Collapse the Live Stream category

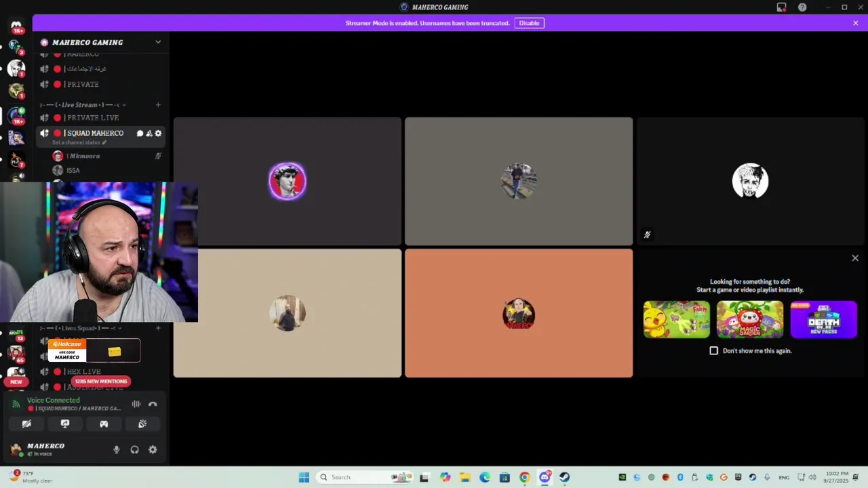(x=83, y=105)
